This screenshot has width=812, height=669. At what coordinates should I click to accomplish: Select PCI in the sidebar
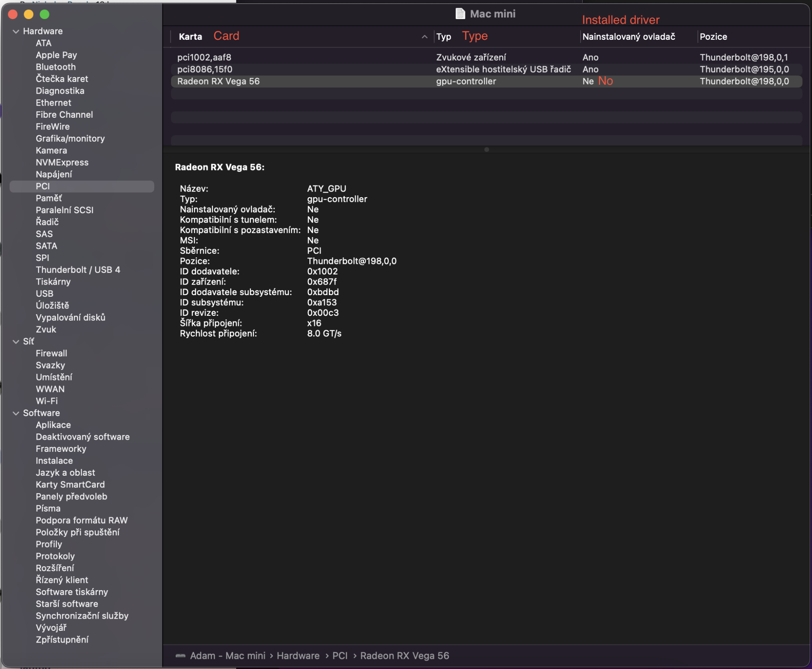[x=82, y=186]
